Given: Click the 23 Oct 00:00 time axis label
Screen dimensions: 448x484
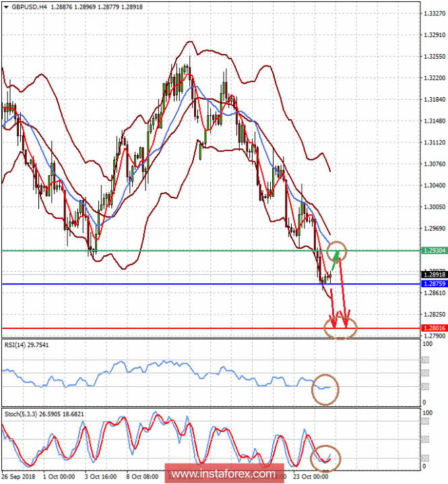Looking at the screenshot, I should pyautogui.click(x=311, y=477).
